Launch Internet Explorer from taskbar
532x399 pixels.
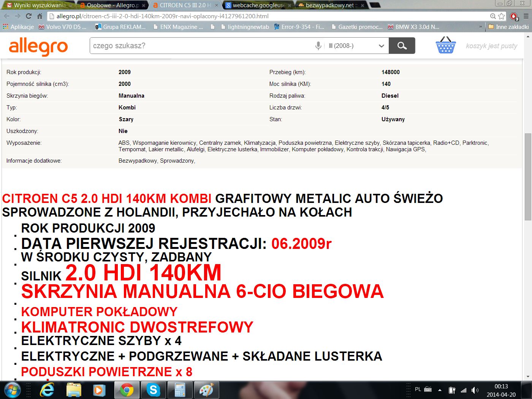tap(47, 390)
